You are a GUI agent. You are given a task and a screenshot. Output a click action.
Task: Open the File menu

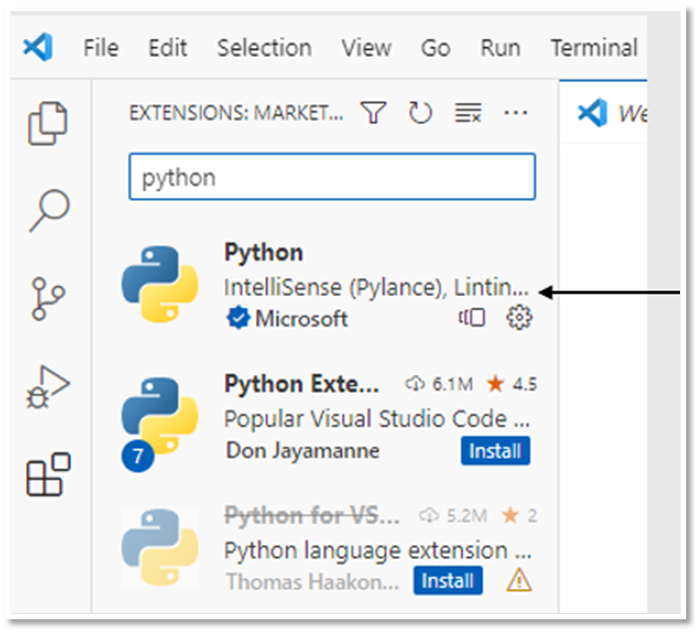101,48
